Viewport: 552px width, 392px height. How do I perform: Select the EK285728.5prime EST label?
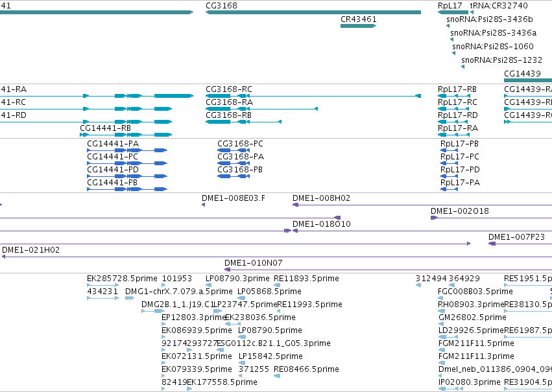122,279
